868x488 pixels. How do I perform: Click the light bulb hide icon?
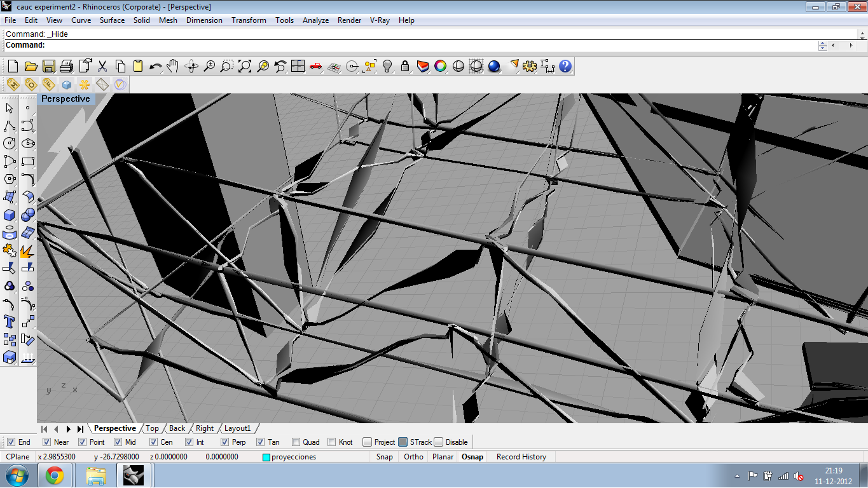(x=387, y=66)
